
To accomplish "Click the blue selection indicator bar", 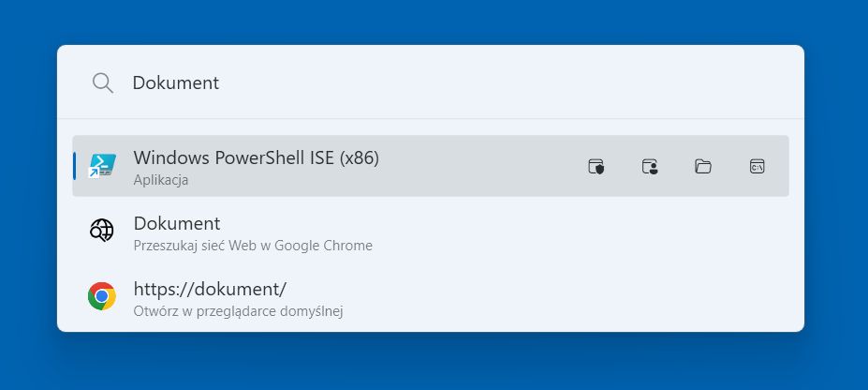I will [x=74, y=166].
